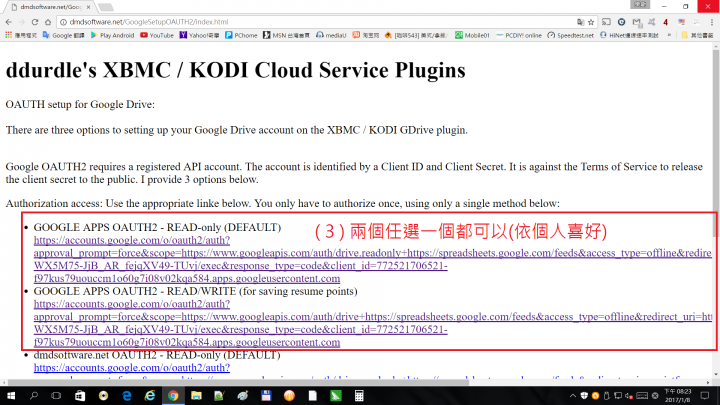Go back to the previous page
720x405 pixels.
click(x=9, y=22)
